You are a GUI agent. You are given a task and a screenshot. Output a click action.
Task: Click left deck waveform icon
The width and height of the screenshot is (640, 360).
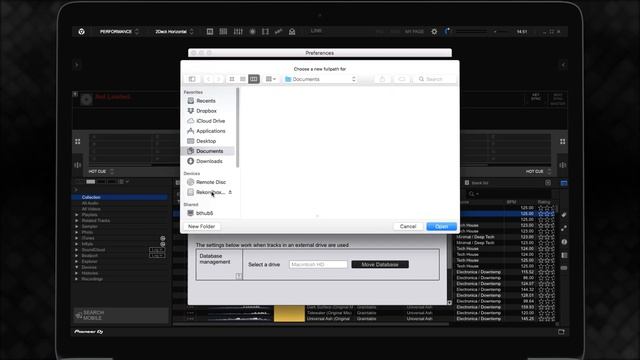tap(78, 165)
